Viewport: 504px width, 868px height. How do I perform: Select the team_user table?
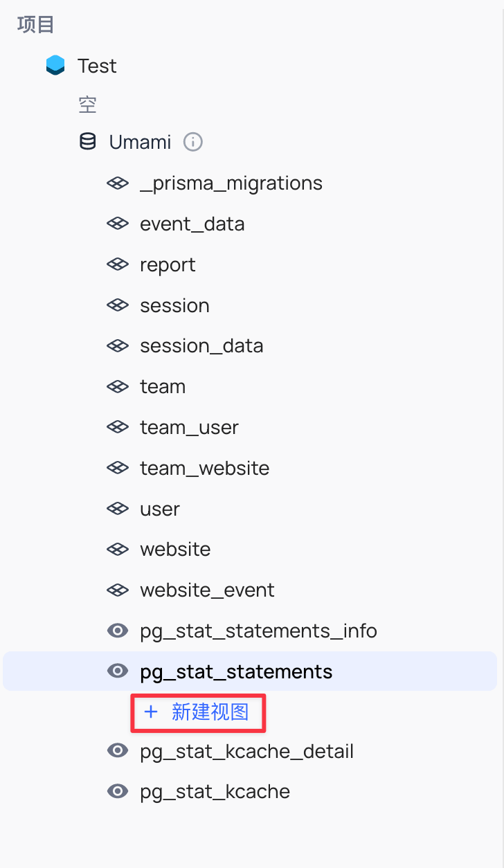pos(189,428)
